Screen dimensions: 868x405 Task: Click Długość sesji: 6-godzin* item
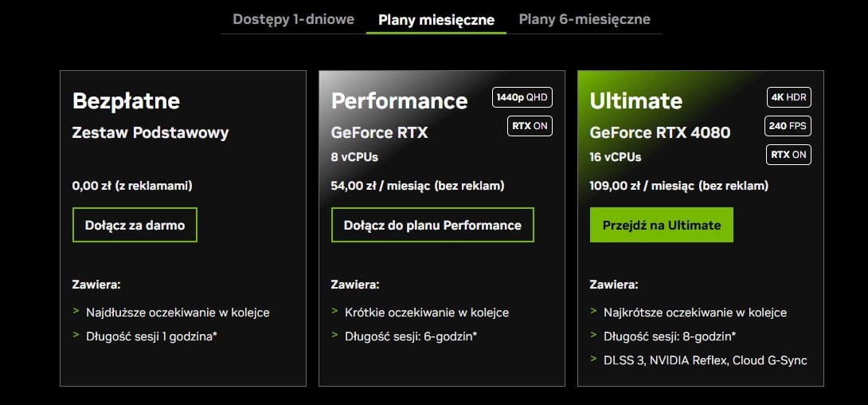click(411, 336)
